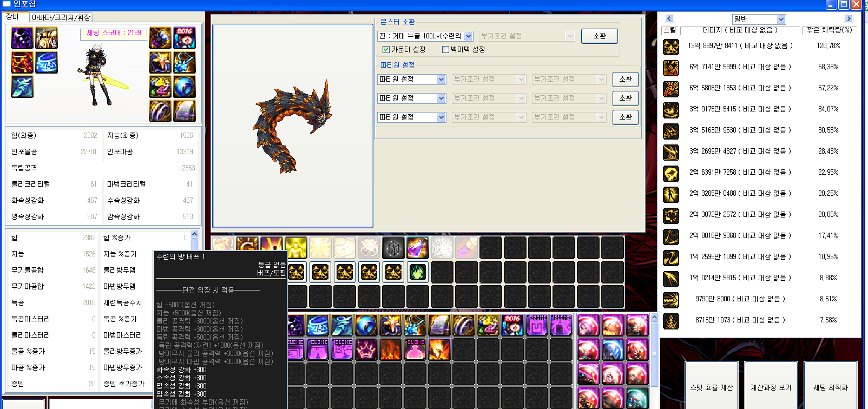Screen dimensions: 868x409
Task: Click the 데미지 ( 비교 대상 없음 ) column header
Action: click(740, 30)
